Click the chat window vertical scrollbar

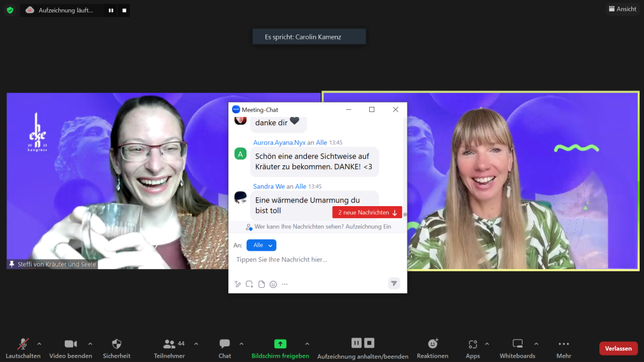point(404,163)
